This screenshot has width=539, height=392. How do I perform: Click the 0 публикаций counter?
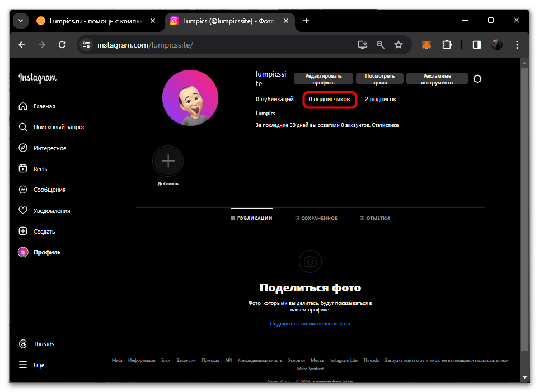[275, 100]
